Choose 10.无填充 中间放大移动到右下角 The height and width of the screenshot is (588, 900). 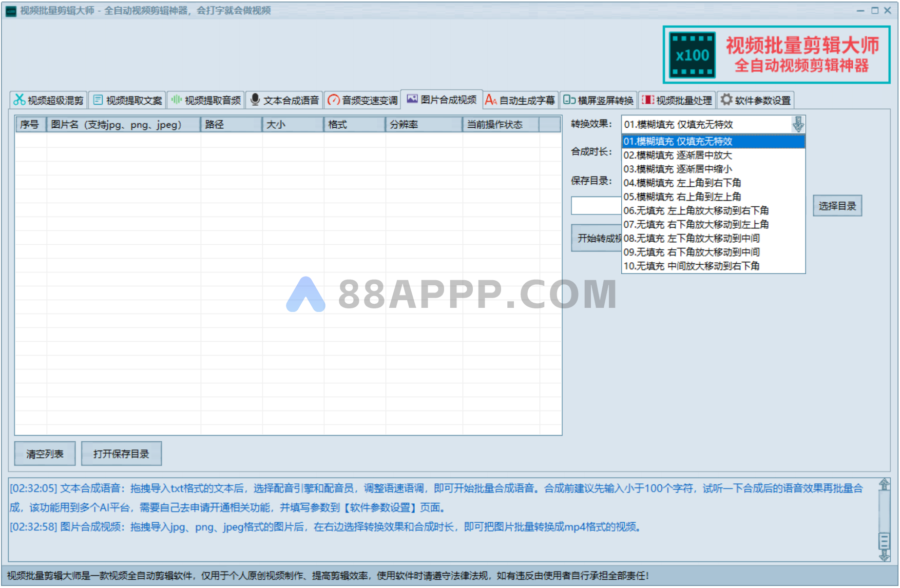point(713,266)
